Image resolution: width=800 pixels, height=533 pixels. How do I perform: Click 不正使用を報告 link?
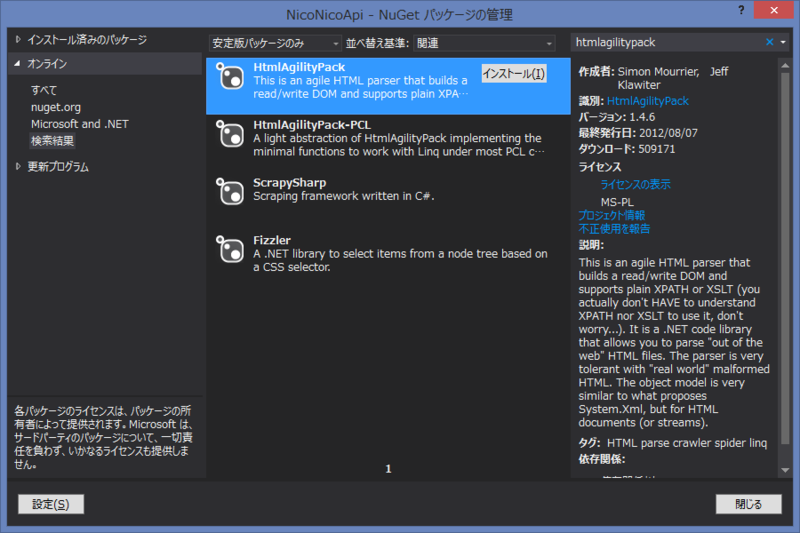click(x=614, y=229)
